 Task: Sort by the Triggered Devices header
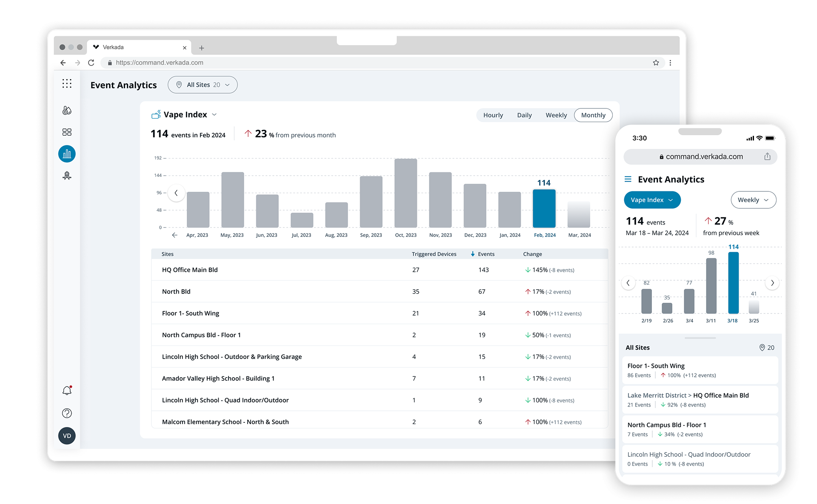coord(434,254)
